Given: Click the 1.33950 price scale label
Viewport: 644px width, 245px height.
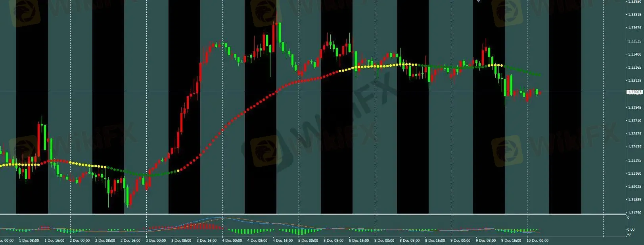Looking at the screenshot, I should 635,2.
